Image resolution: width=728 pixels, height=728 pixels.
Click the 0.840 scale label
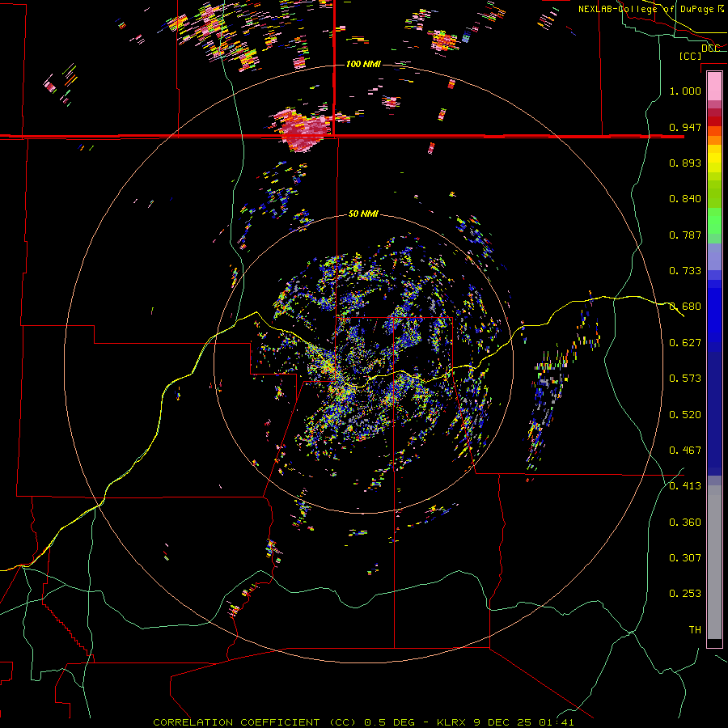click(685, 199)
